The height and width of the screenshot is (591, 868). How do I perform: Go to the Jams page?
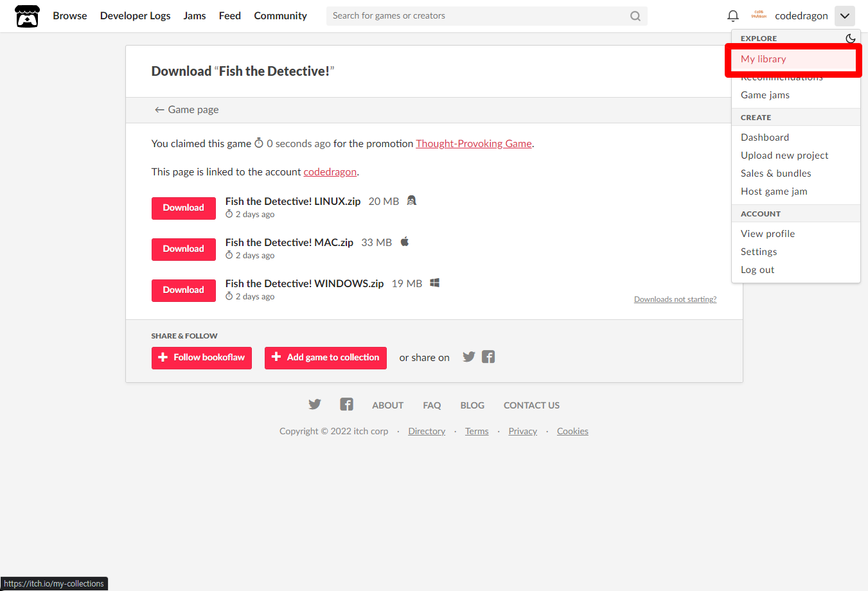[195, 16]
